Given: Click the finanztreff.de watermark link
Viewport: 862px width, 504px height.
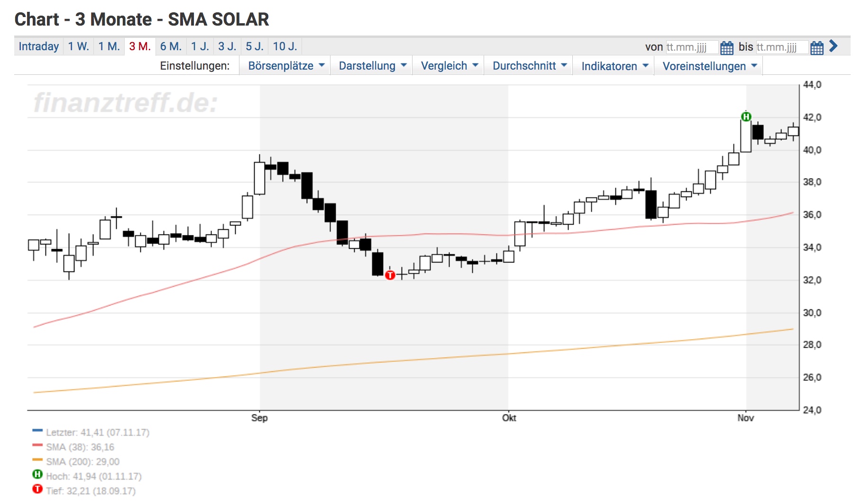Looking at the screenshot, I should point(126,101).
